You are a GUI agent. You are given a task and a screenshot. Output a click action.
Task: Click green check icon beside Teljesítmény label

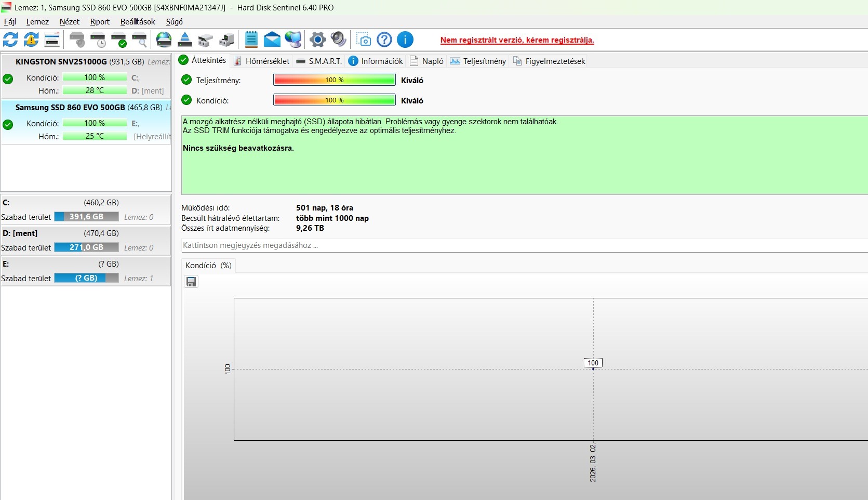coord(186,80)
